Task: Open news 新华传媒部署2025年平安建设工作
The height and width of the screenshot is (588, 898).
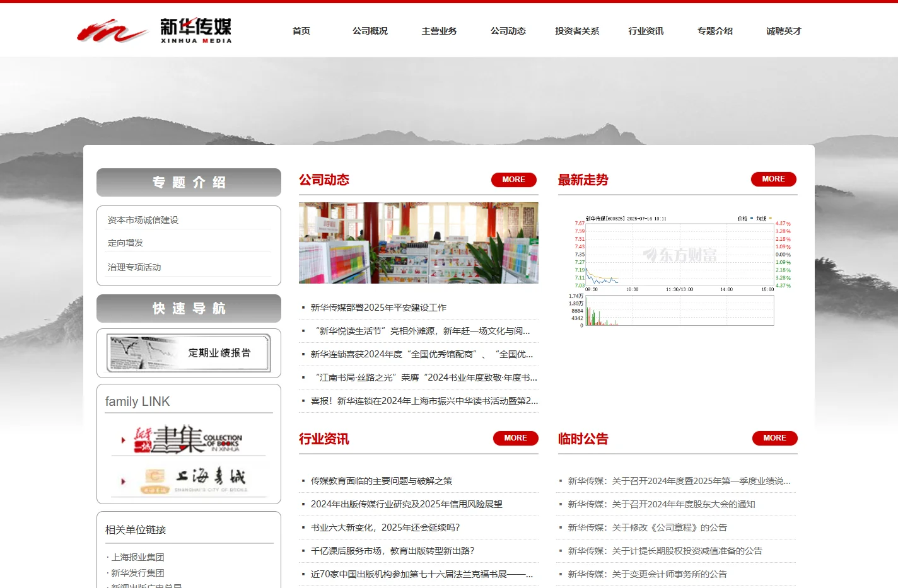Action: [378, 308]
